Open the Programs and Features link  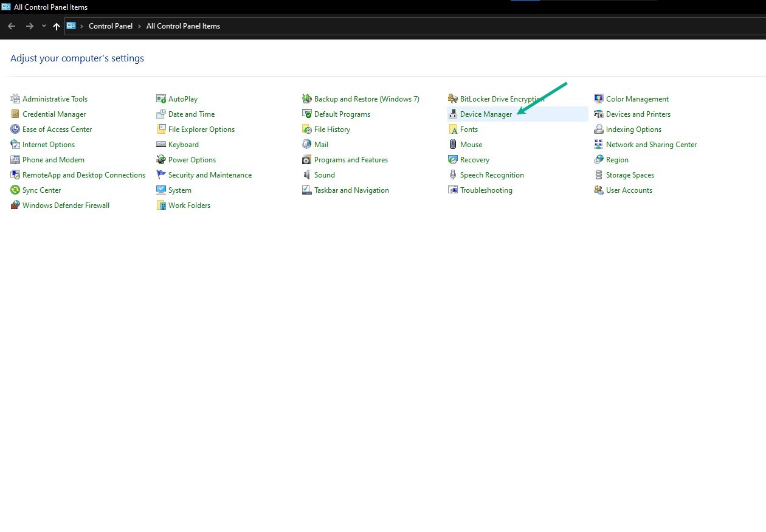[x=351, y=160]
